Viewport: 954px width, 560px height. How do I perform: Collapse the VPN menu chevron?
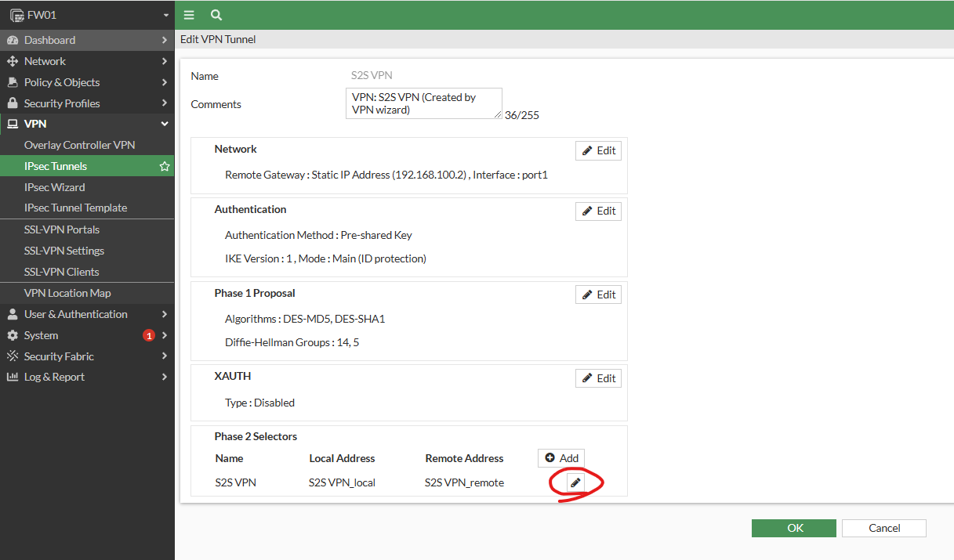tap(165, 124)
